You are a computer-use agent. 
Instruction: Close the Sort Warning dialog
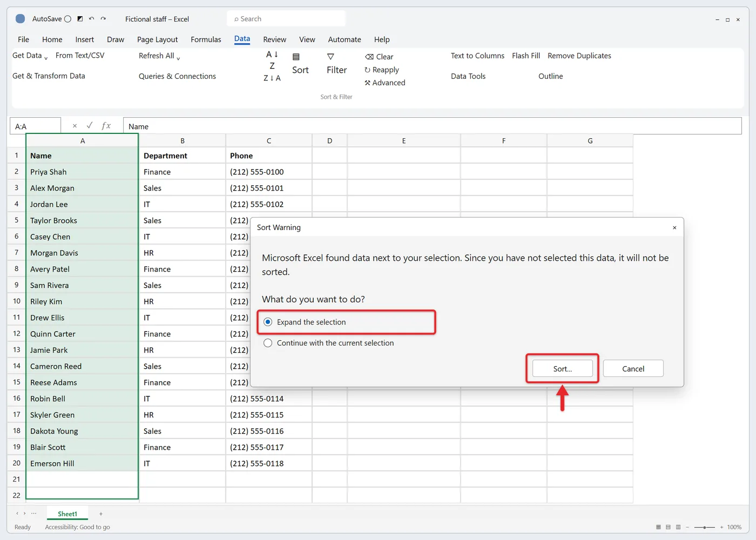click(x=674, y=228)
